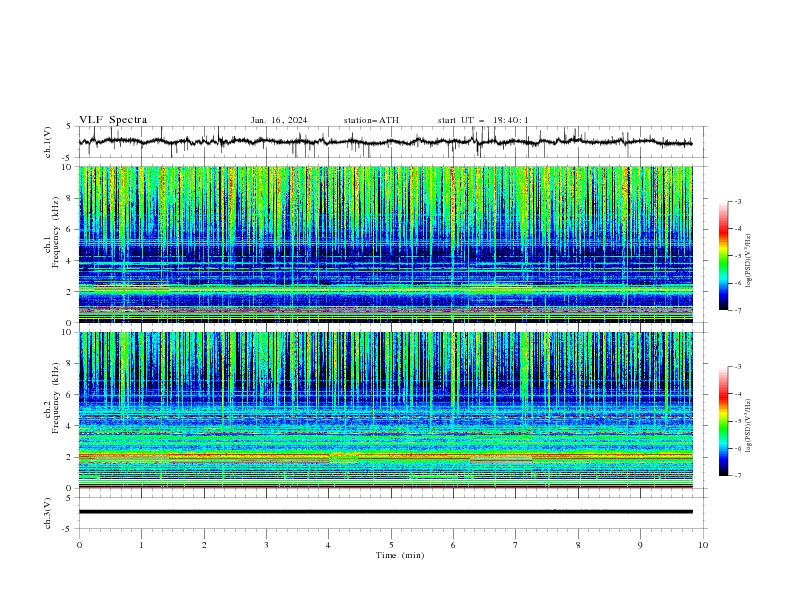Click the ch.3 flat black waveform trace
This screenshot has width=792, height=612.
[385, 512]
